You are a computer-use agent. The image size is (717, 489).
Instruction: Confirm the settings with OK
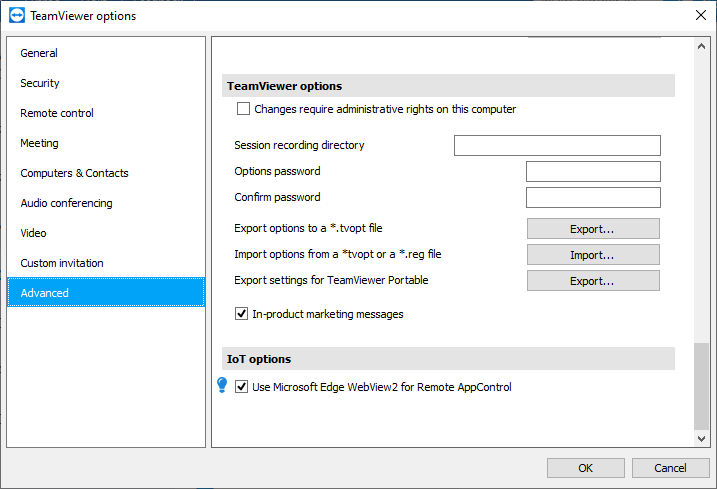point(585,468)
